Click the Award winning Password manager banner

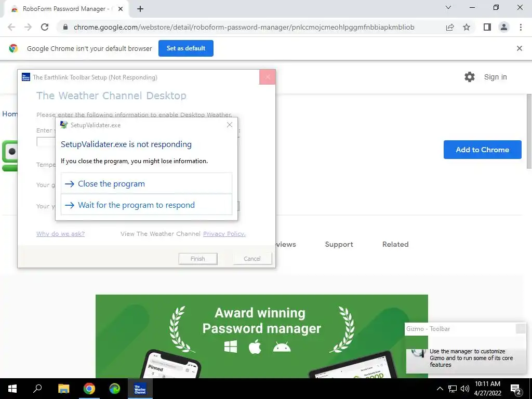(x=262, y=336)
